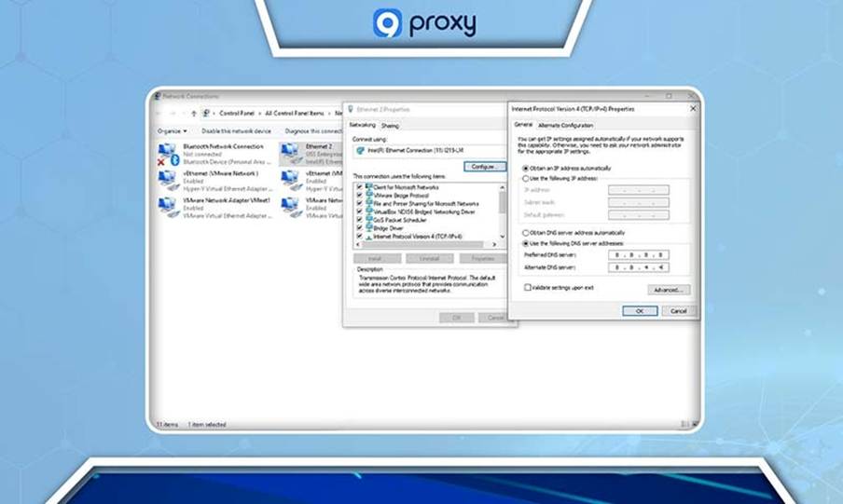843x504 pixels.
Task: Click the Install button
Action: point(378,258)
